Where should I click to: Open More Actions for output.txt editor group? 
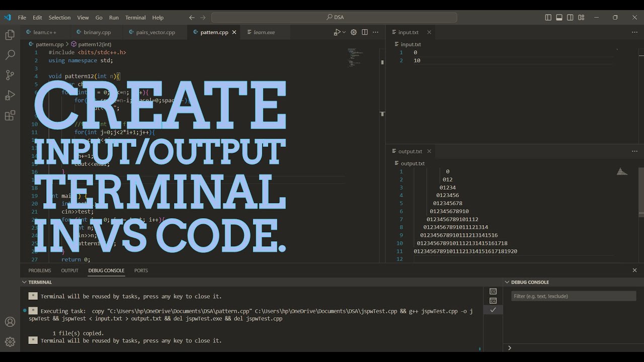634,151
